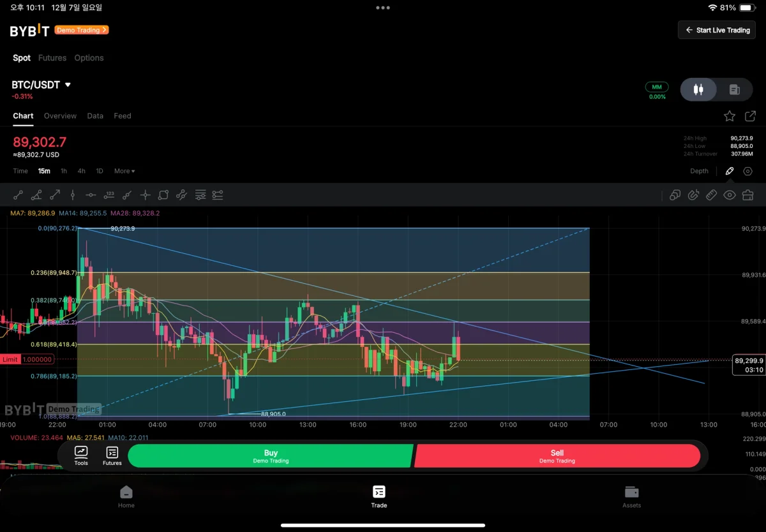Click the MA28: 89,328.2 indicator label
The height and width of the screenshot is (532, 766).
[135, 213]
